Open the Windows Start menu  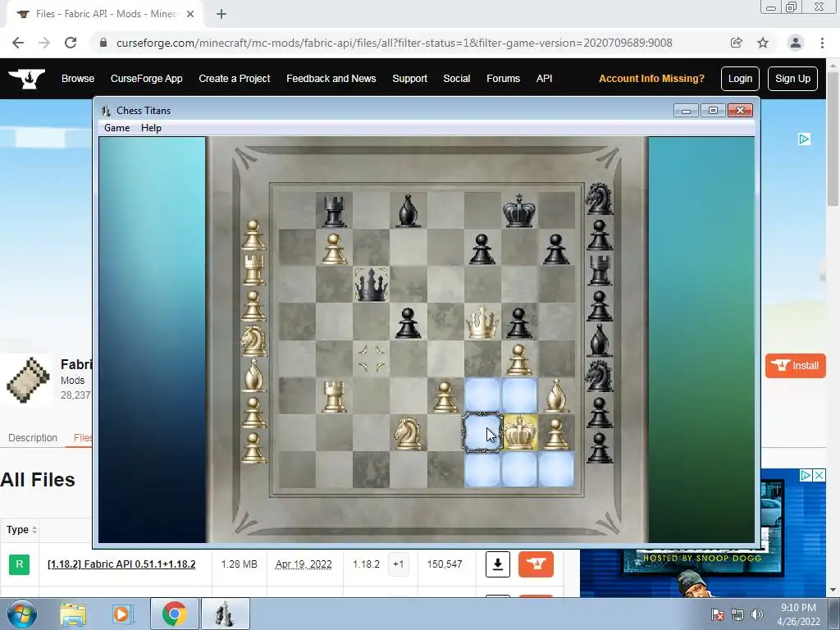click(21, 614)
